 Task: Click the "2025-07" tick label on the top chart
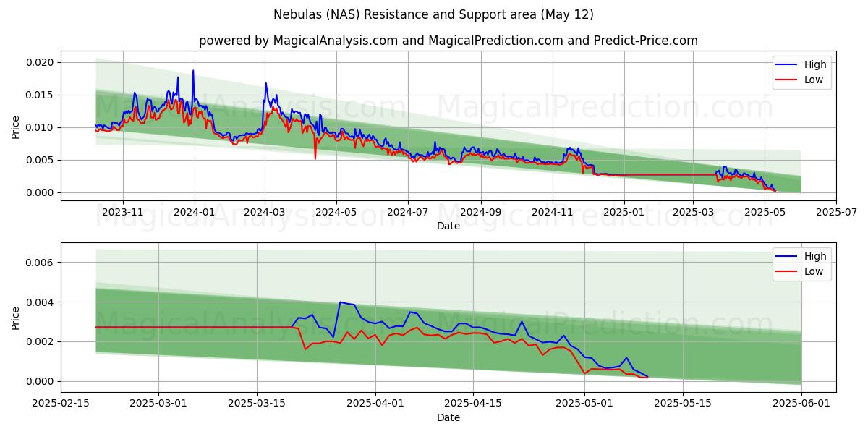(x=835, y=212)
